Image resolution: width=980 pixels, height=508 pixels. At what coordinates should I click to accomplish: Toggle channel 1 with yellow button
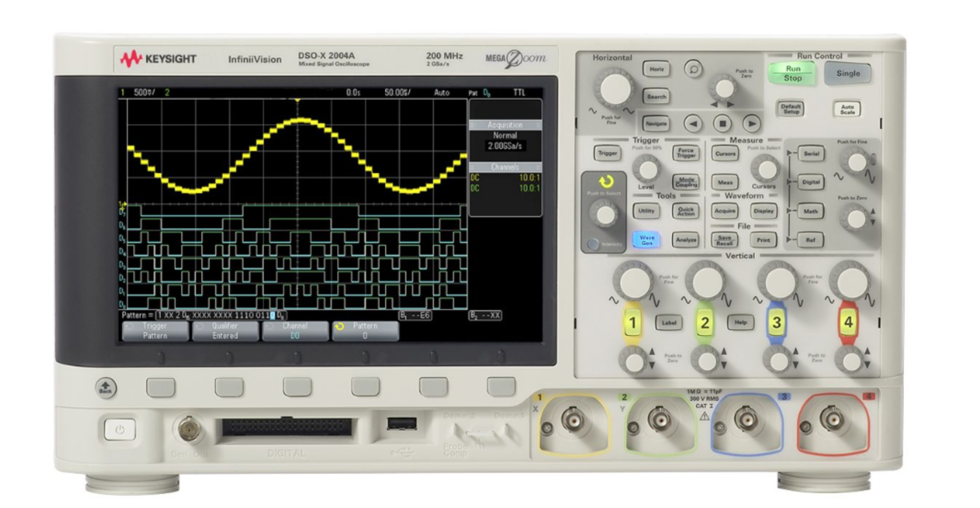pyautogui.click(x=632, y=322)
